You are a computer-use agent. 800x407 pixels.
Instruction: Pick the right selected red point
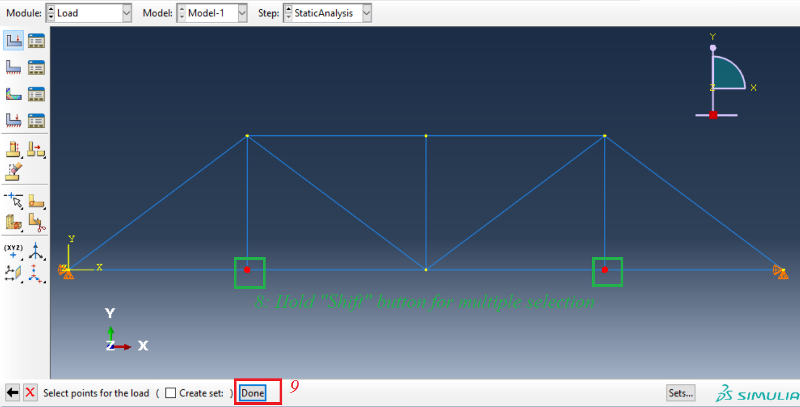pyautogui.click(x=605, y=269)
